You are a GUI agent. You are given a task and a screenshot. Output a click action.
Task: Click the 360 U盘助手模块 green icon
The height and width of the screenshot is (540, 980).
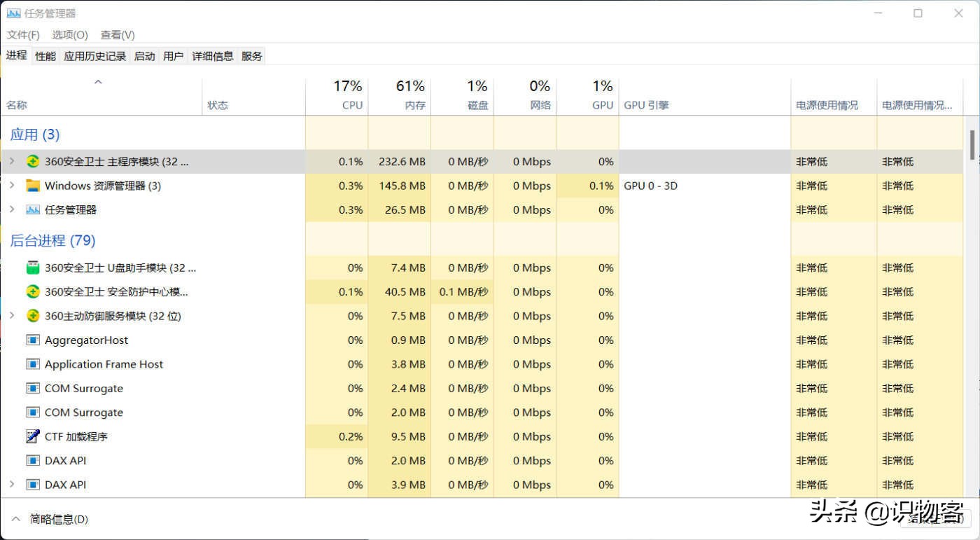coord(32,268)
